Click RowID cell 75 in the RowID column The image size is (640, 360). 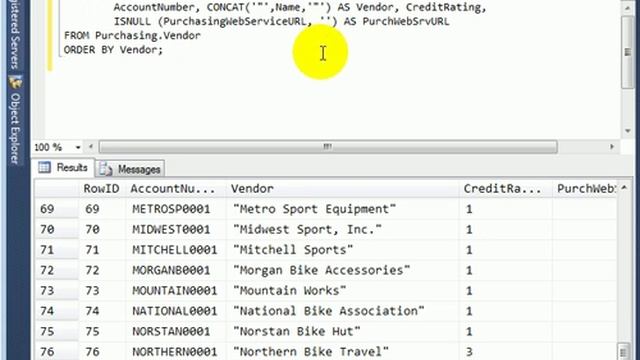tap(102, 331)
